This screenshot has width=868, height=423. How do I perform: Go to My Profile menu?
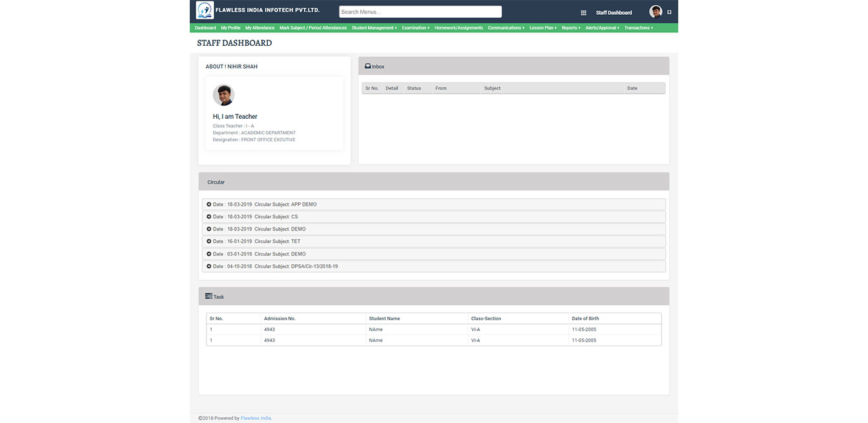point(230,28)
